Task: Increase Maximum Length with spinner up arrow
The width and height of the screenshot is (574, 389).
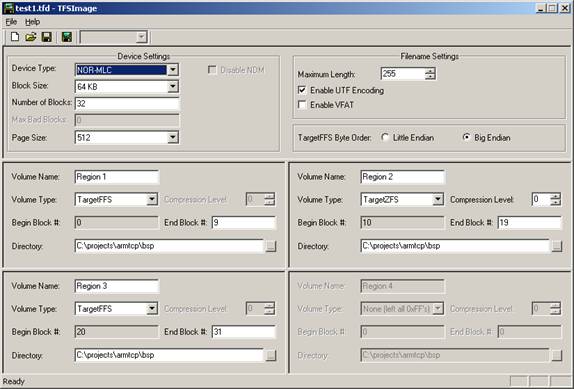Action: [430, 71]
